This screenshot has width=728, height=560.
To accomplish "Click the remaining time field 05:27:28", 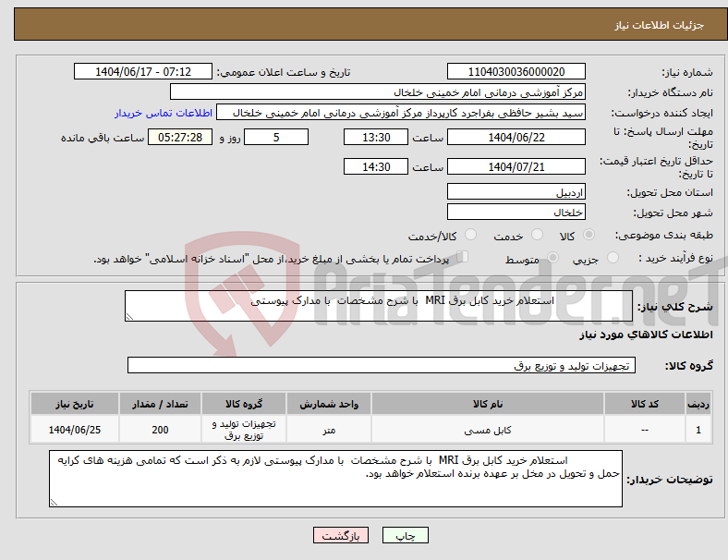I will [180, 137].
